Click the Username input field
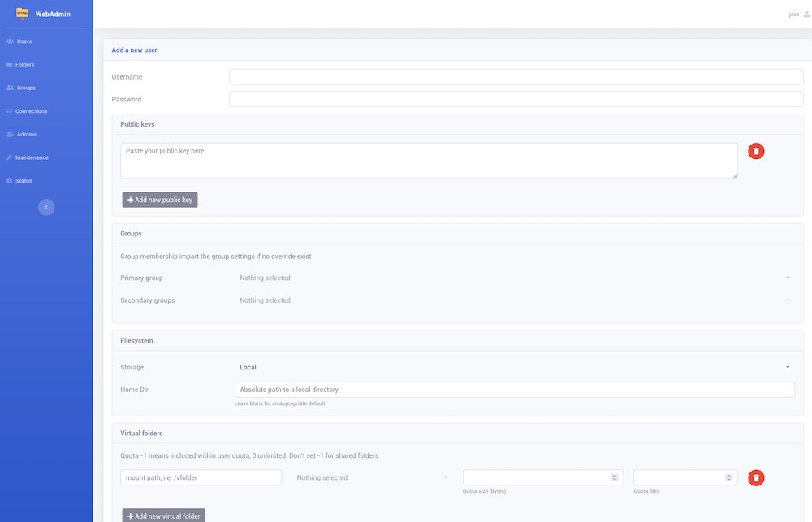This screenshot has width=812, height=522. point(516,76)
